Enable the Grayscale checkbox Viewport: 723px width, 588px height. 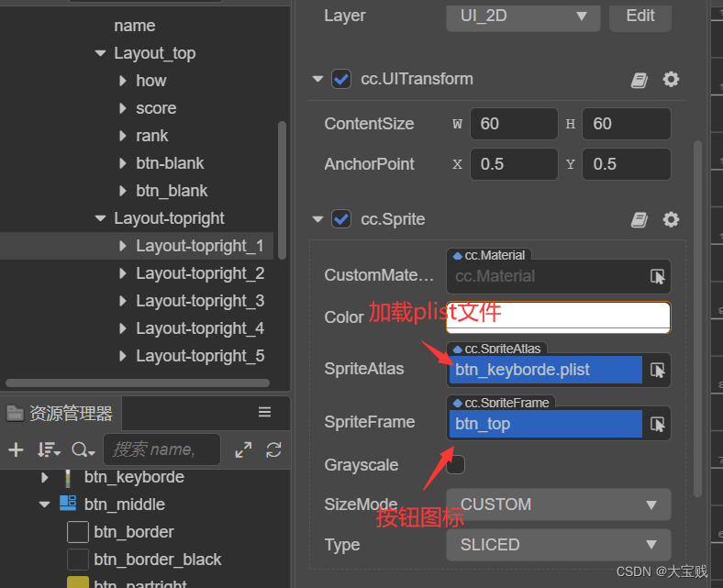(456, 465)
